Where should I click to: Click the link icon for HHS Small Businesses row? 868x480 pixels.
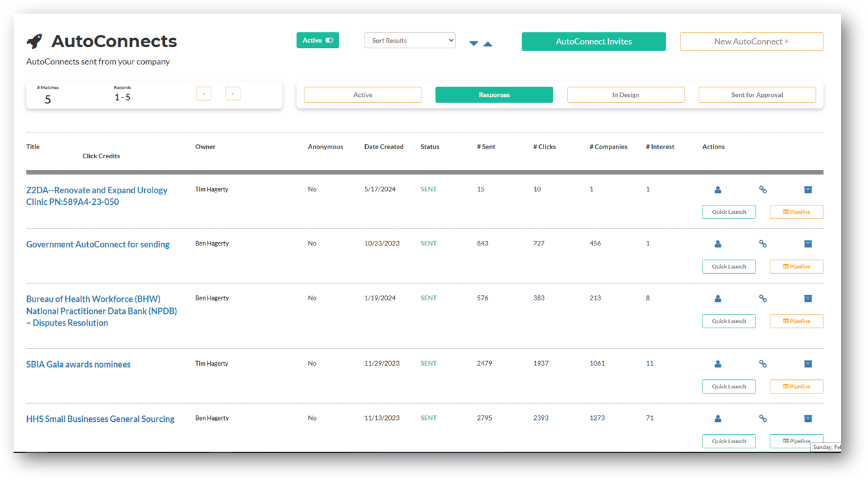[x=763, y=419]
